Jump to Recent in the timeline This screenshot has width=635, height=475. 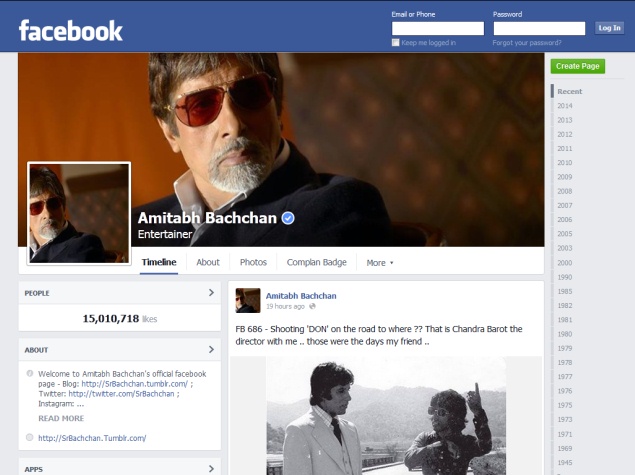coord(569,91)
